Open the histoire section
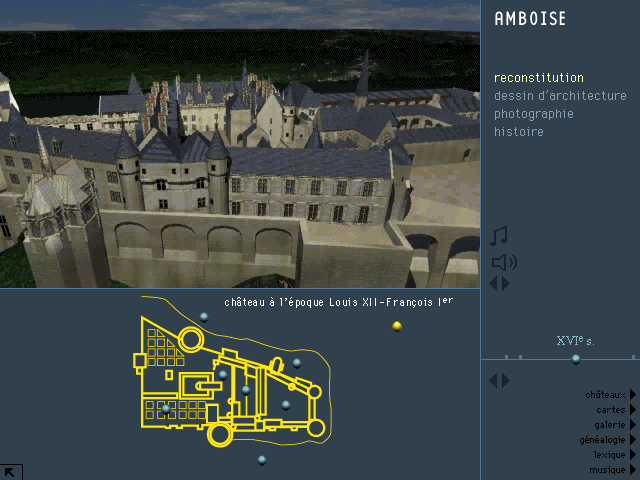 (x=519, y=131)
